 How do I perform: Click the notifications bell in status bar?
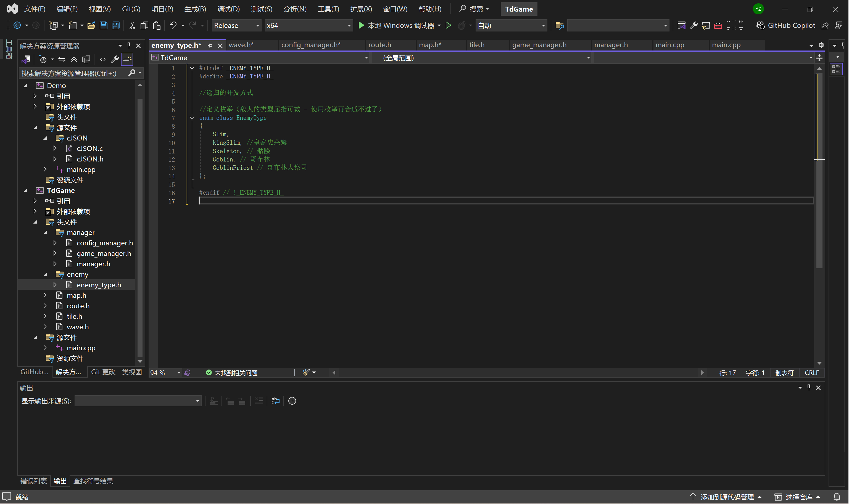point(836,497)
